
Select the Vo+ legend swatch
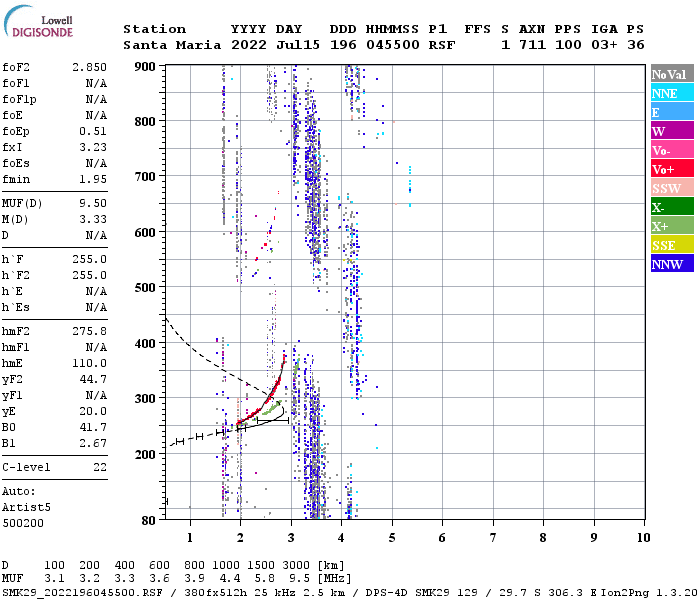(672, 169)
